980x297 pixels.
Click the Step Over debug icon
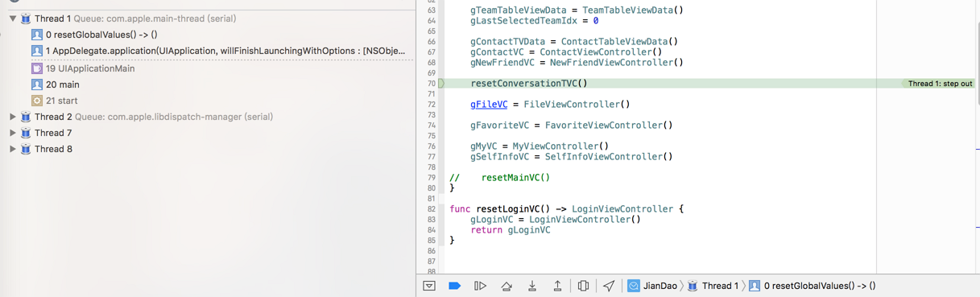pyautogui.click(x=507, y=286)
